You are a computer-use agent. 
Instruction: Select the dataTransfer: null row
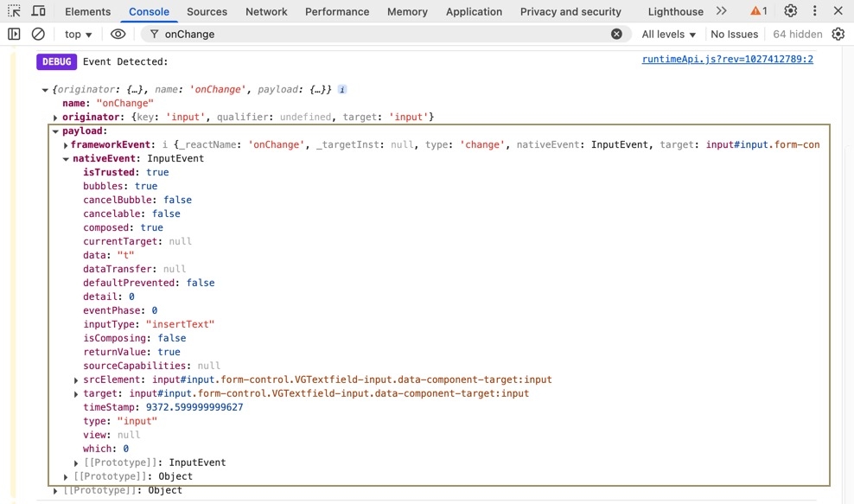pos(134,269)
